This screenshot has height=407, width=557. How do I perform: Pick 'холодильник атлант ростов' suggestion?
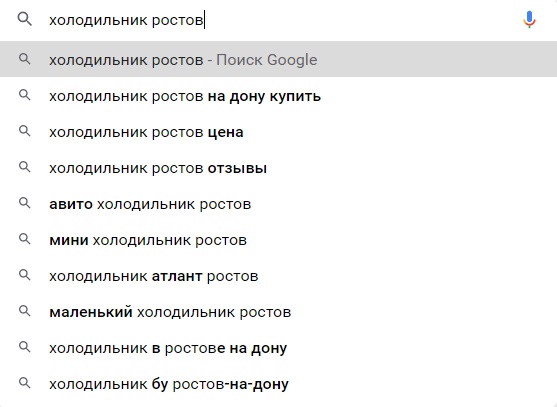pyautogui.click(x=278, y=275)
